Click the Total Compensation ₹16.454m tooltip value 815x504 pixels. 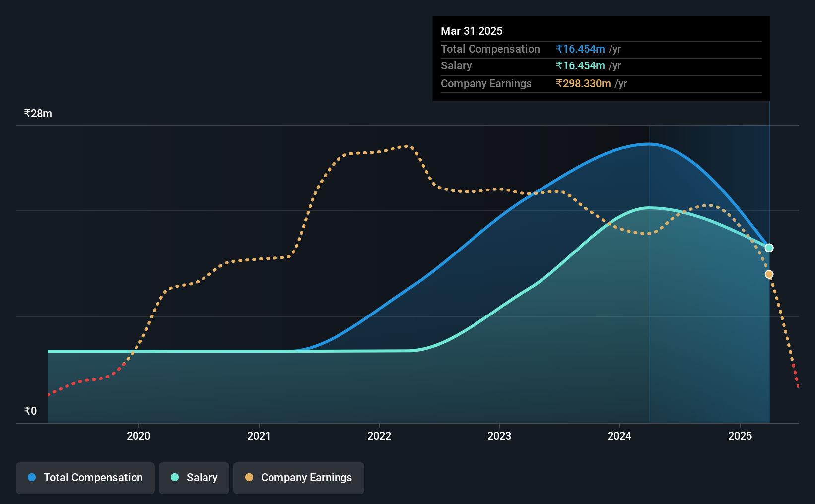(580, 49)
